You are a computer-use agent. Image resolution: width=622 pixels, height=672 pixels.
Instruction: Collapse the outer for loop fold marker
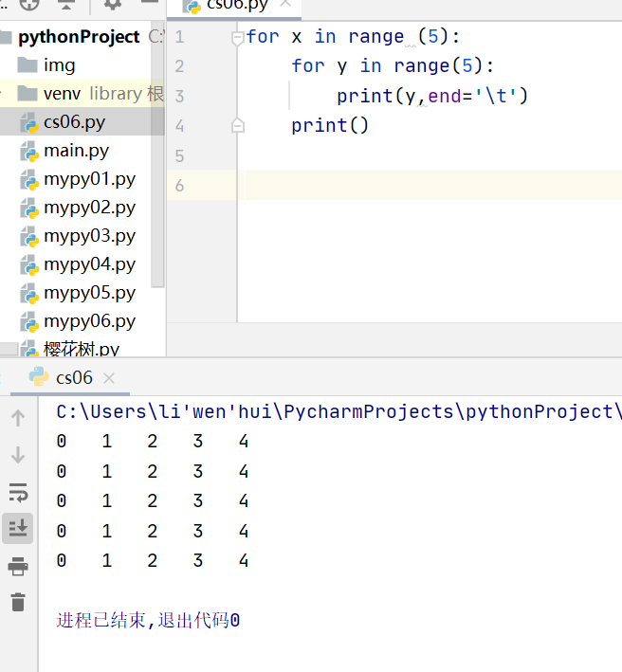(x=237, y=38)
